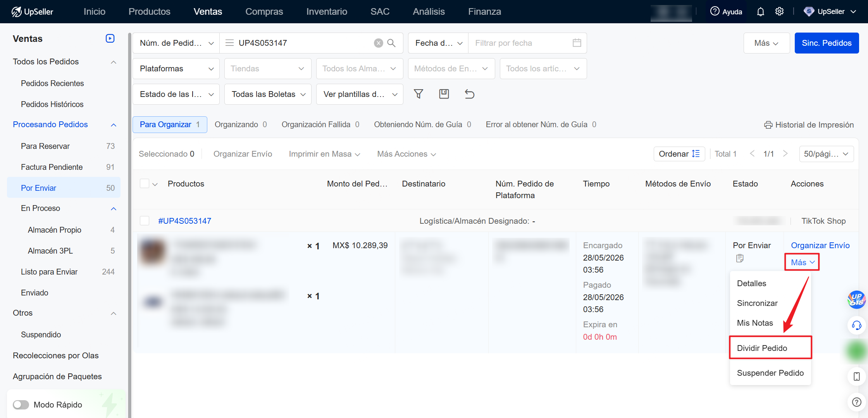This screenshot has width=868, height=418.
Task: Click the search magnifier icon
Action: [x=391, y=43]
